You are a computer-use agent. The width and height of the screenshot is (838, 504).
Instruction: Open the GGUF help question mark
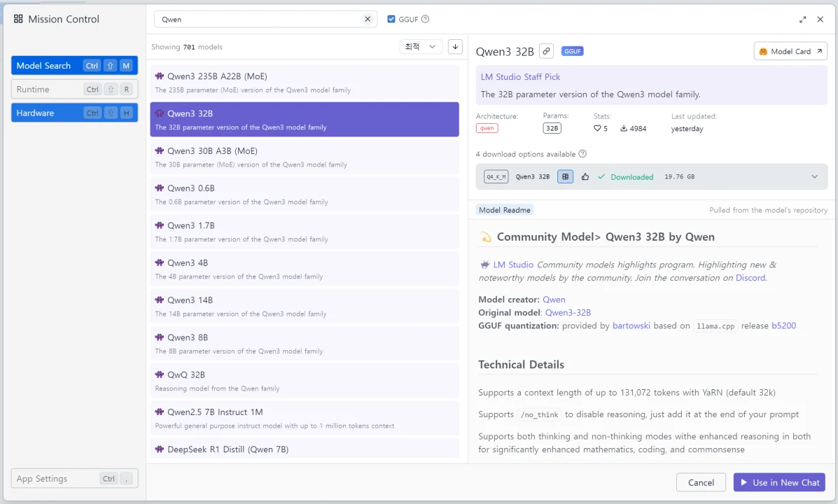coord(426,19)
